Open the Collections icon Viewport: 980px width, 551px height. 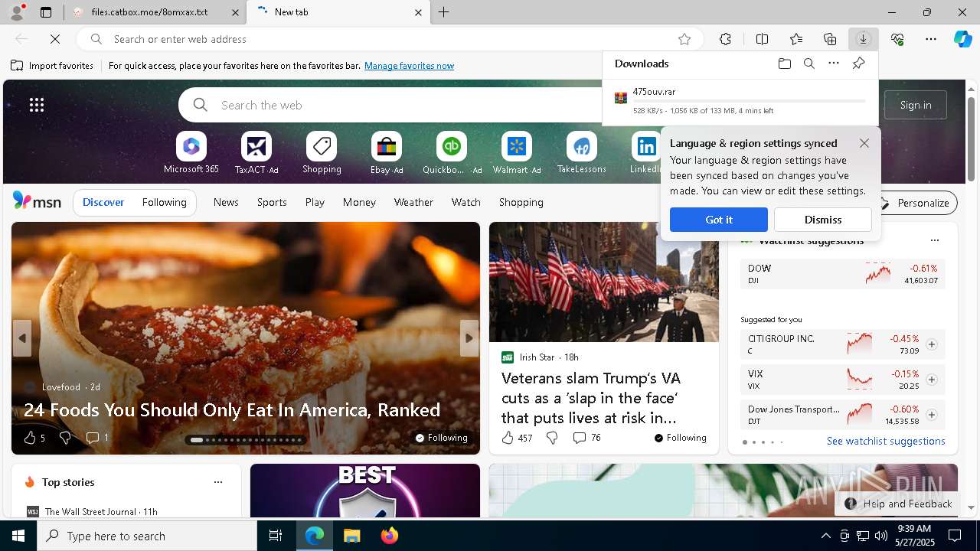coord(830,39)
